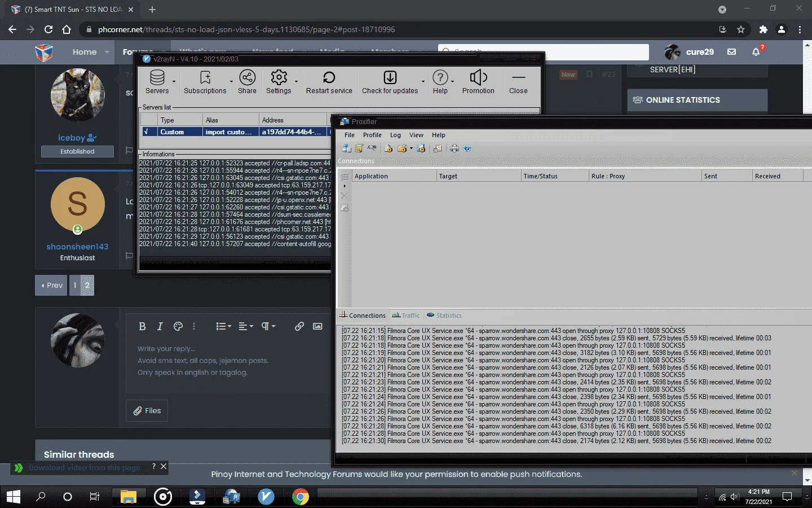The image size is (812, 508).
Task: Open text color palette in reply editor
Action: [x=178, y=326]
